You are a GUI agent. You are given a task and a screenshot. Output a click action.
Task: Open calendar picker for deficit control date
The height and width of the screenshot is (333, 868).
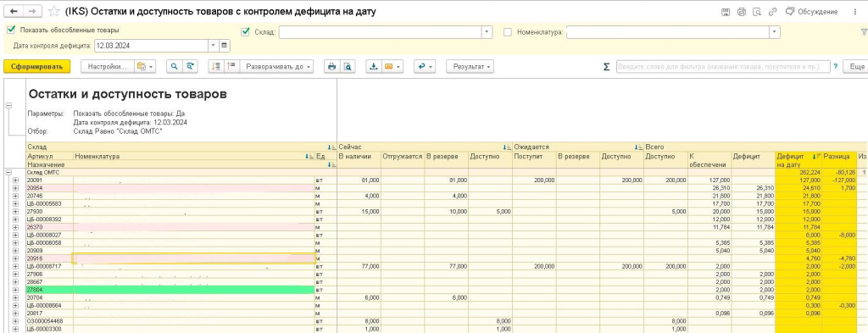click(224, 46)
